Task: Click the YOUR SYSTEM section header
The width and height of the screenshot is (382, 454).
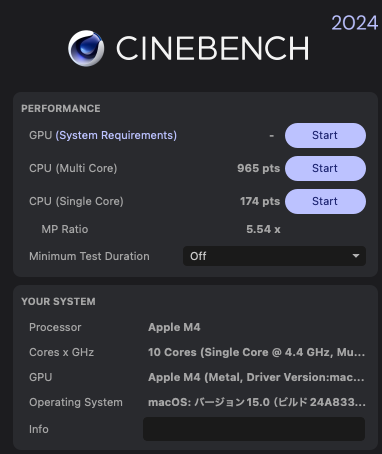Action: (x=58, y=302)
